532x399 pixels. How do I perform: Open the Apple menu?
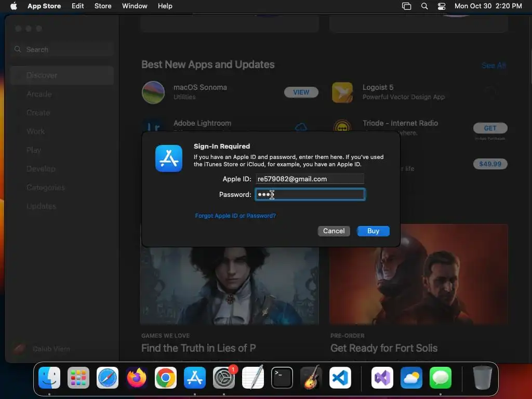[x=14, y=6]
